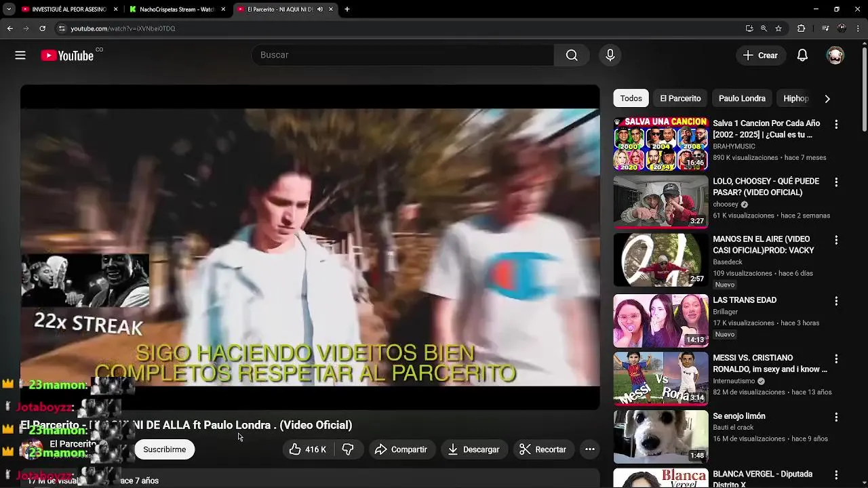Image resolution: width=868 pixels, height=488 pixels.
Task: Open Chrome three-dot menu
Action: point(857,28)
